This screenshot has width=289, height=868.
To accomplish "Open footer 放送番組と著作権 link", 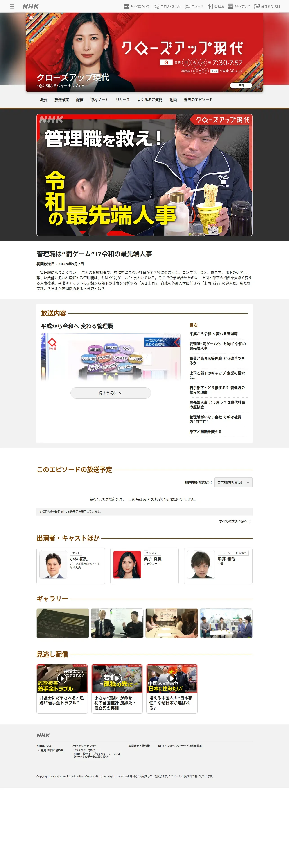I will pos(139,746).
